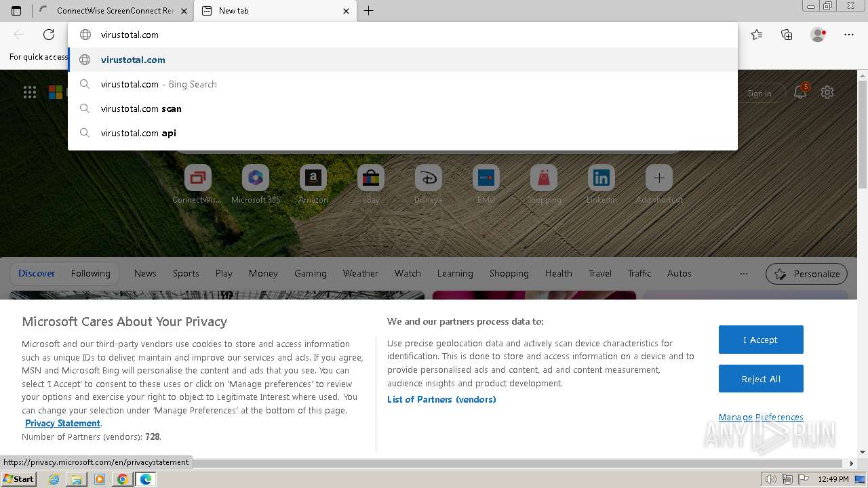This screenshot has width=868, height=488.
Task: Select the Discover feed tab
Action: tap(37, 273)
